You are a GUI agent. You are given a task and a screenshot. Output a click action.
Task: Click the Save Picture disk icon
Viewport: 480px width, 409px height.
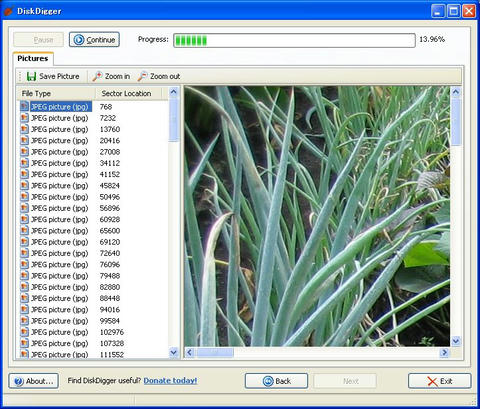click(x=31, y=76)
